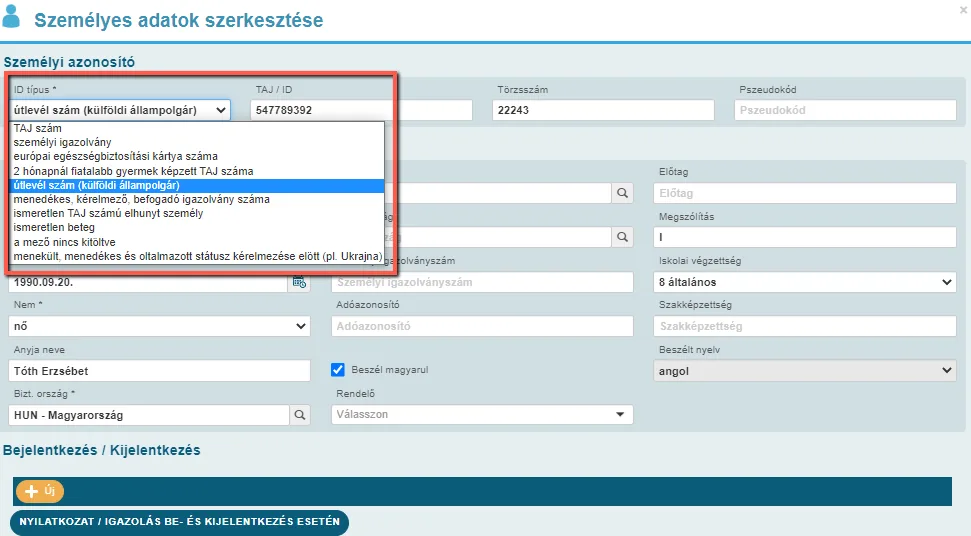
Task: Focus the Előtag input field
Action: tap(804, 193)
